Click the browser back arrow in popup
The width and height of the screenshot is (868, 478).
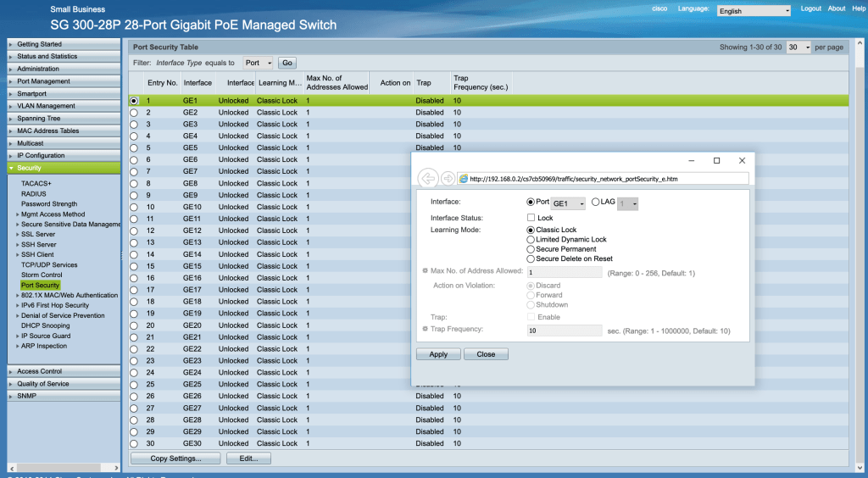point(427,179)
